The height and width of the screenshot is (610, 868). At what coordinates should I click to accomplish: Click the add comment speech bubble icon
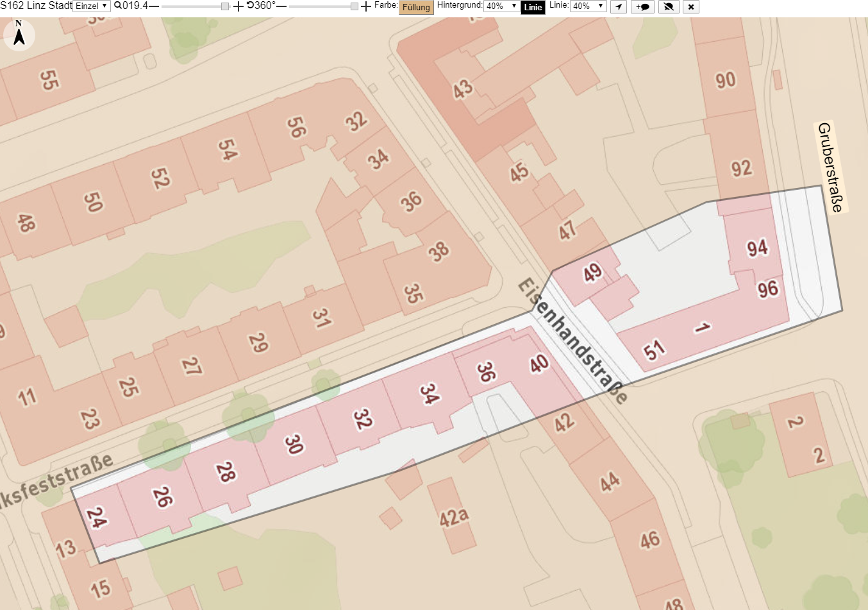[642, 7]
